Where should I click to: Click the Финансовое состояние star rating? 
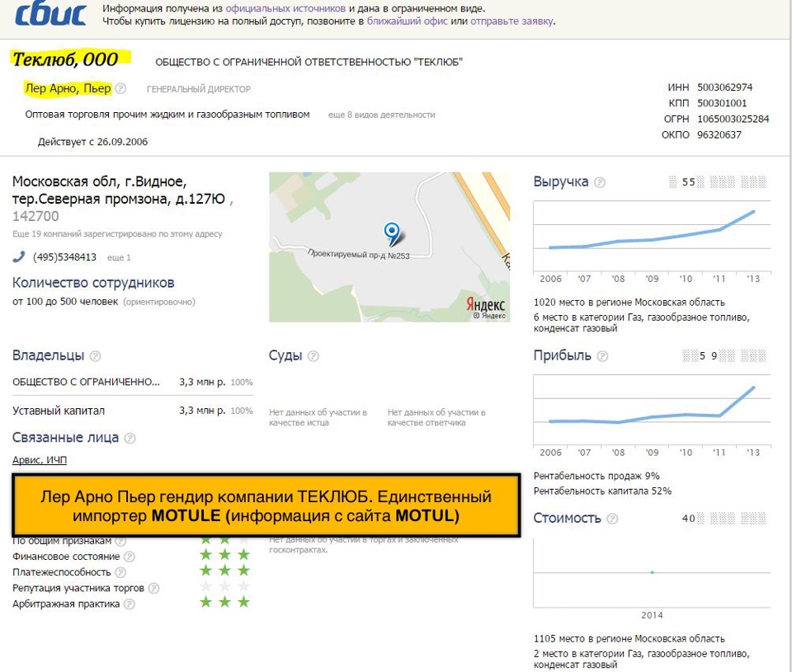(224, 555)
